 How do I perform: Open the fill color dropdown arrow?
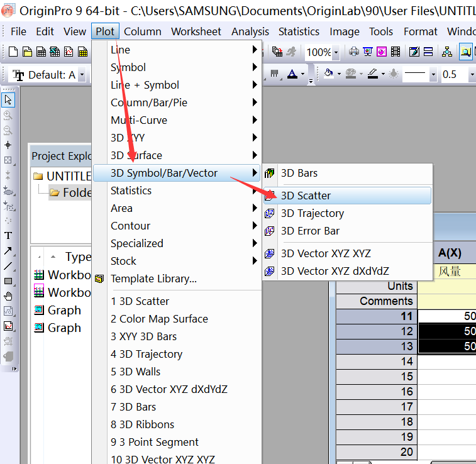[339, 74]
